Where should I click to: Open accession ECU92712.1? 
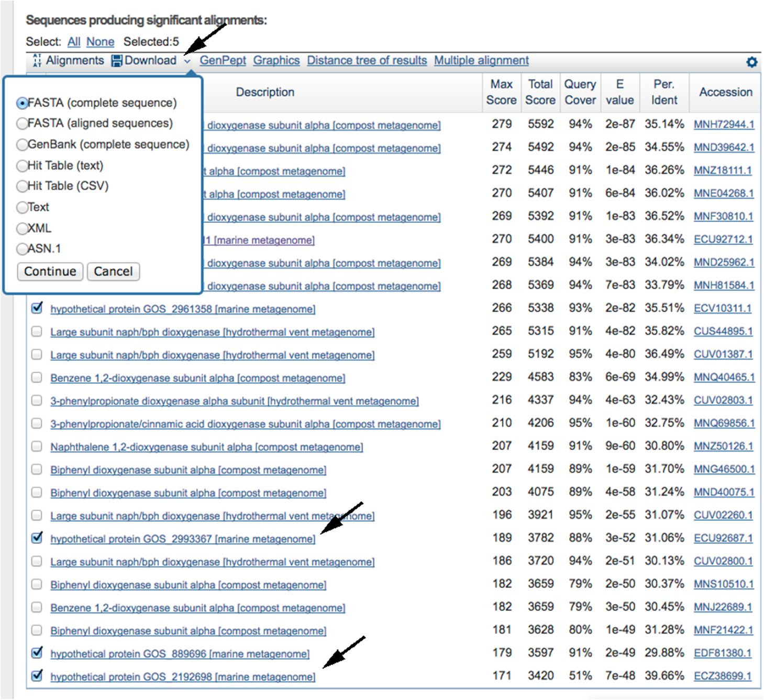[723, 239]
